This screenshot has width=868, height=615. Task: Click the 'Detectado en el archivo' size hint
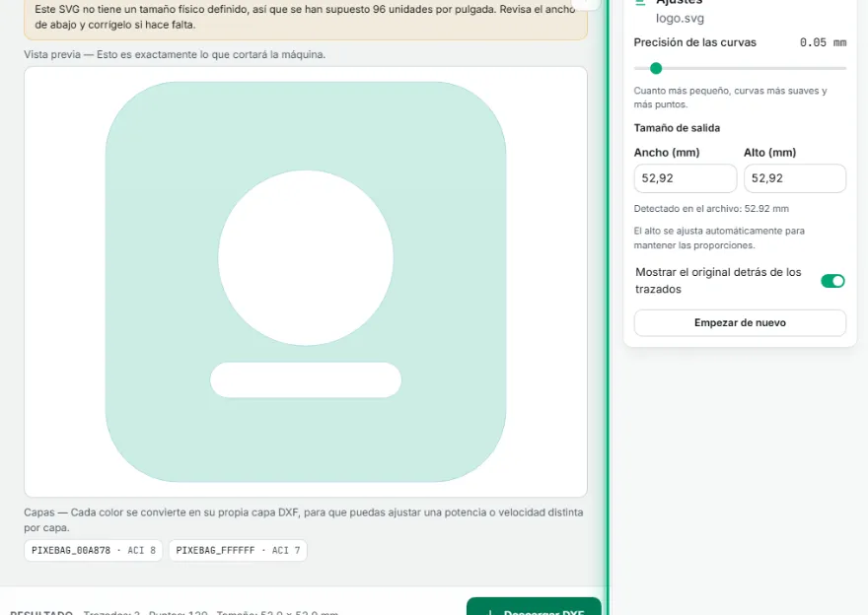pyautogui.click(x=711, y=209)
